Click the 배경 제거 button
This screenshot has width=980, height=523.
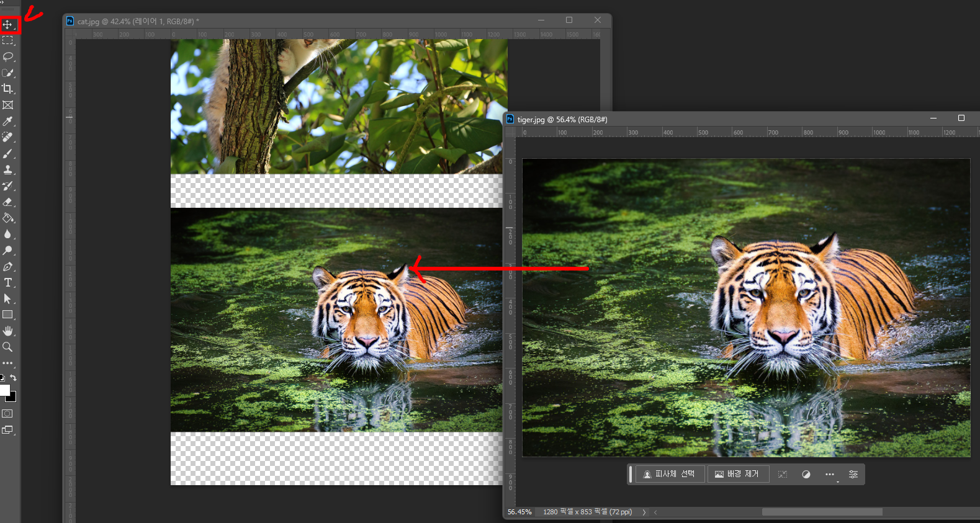coord(738,474)
